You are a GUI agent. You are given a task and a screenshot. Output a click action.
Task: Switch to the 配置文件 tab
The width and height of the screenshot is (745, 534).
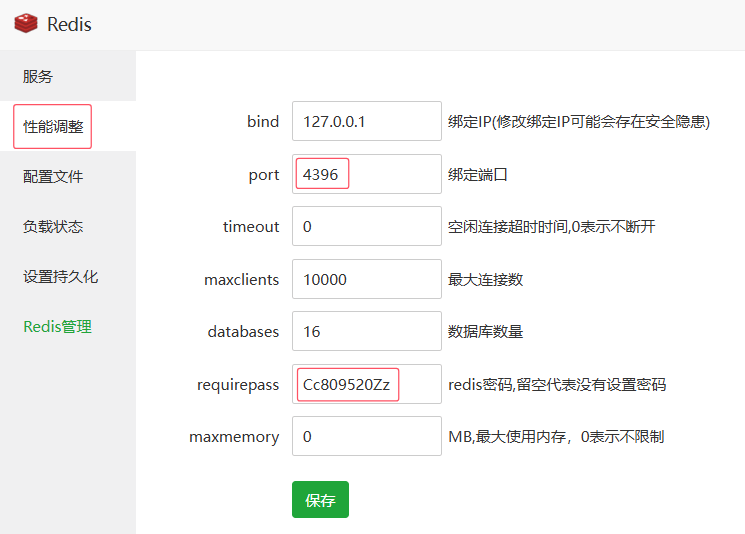click(53, 177)
